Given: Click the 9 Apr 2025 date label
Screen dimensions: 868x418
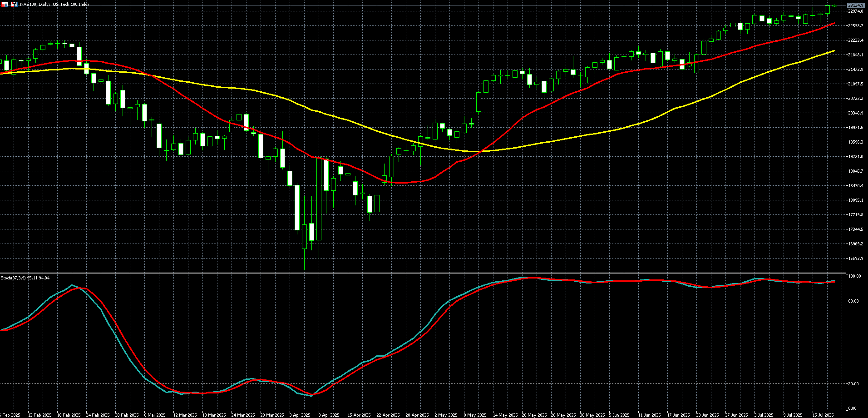Looking at the screenshot, I should (329, 415).
